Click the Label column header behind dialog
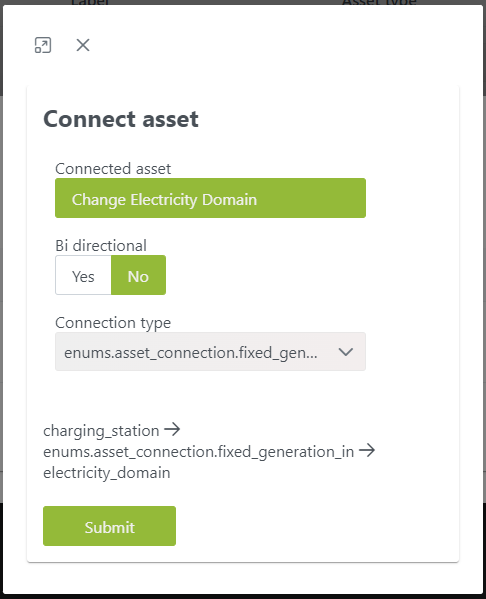This screenshot has width=486, height=599. 90,2
